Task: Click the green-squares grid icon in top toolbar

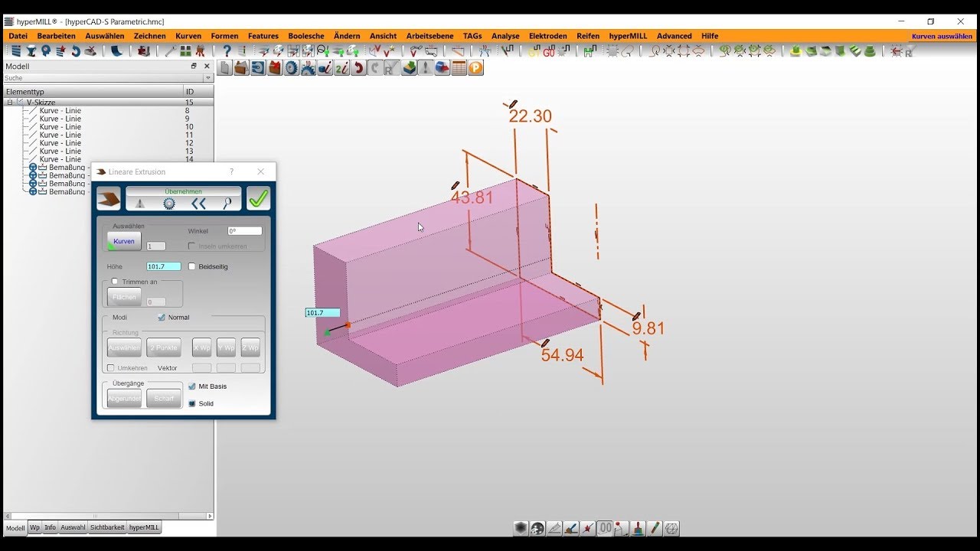Action: click(185, 51)
